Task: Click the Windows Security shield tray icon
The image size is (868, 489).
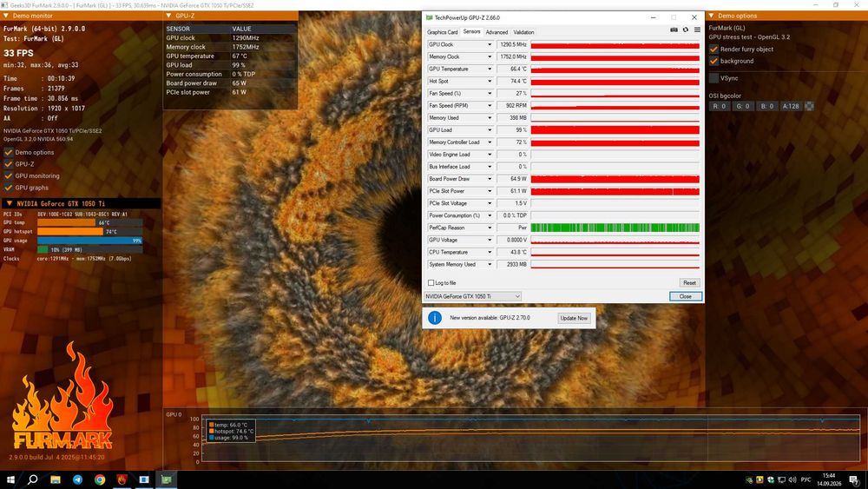Action: (x=771, y=479)
